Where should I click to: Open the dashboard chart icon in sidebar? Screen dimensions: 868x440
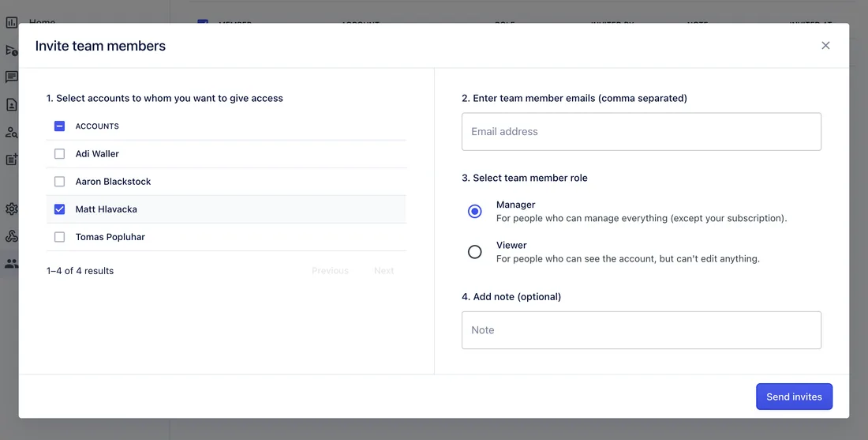[x=12, y=23]
